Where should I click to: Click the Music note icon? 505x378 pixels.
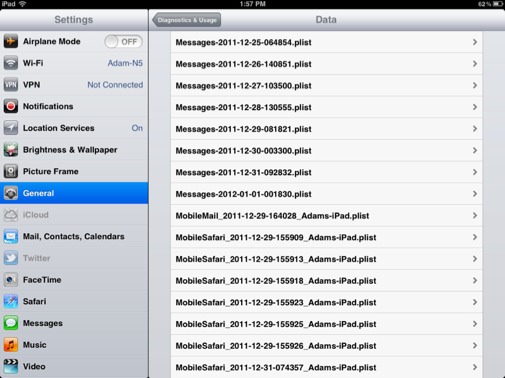click(x=11, y=345)
